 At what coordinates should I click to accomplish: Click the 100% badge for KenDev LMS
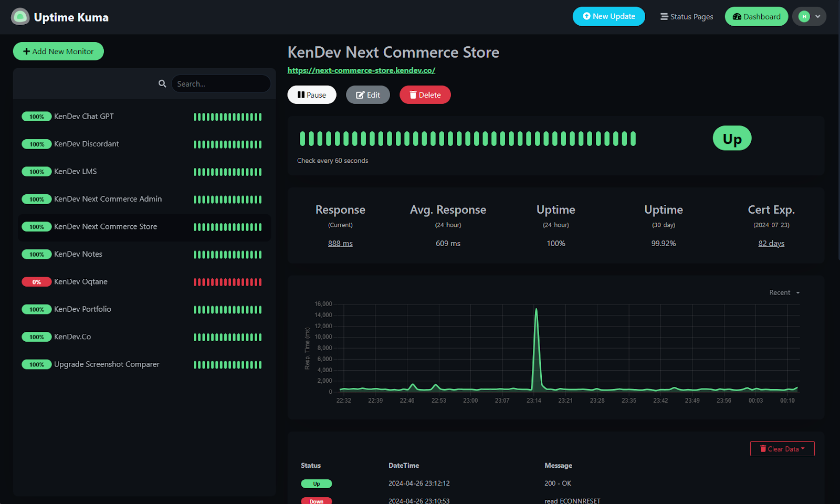pos(36,172)
